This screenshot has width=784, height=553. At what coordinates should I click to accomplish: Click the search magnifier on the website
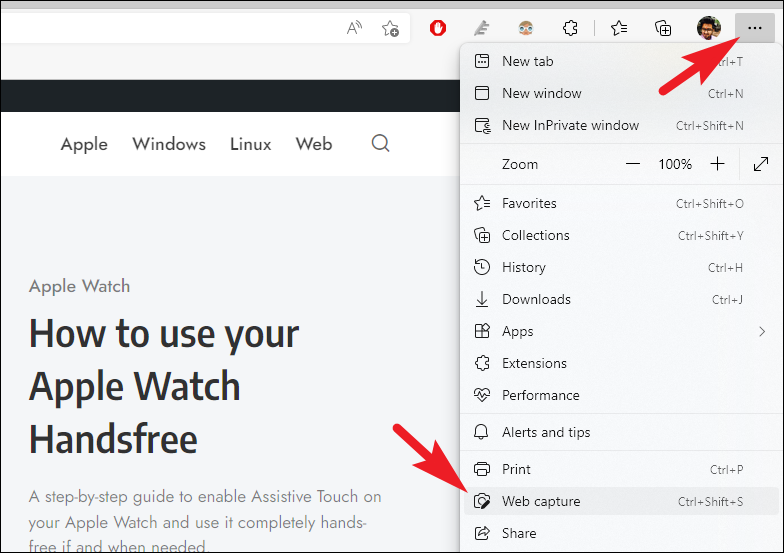tap(380, 144)
